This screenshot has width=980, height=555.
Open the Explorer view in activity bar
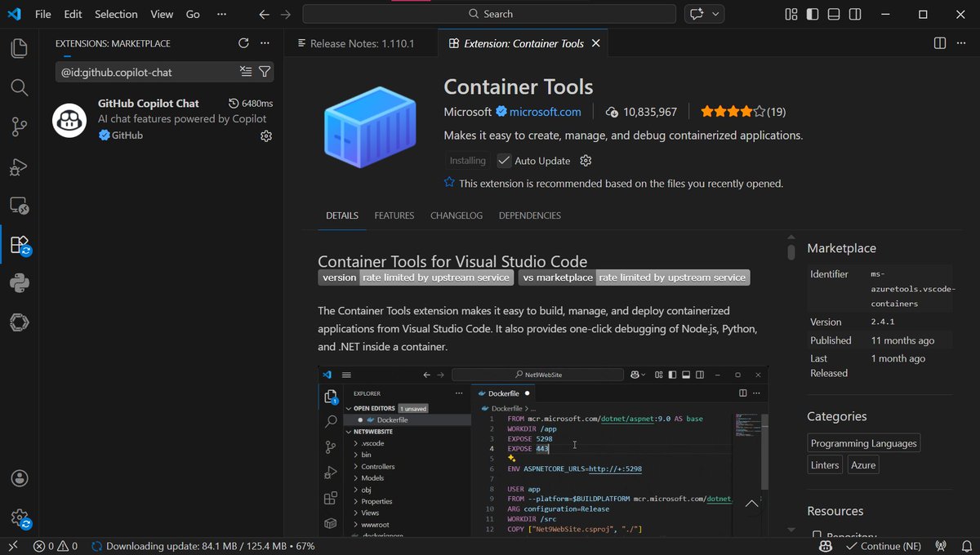19,48
